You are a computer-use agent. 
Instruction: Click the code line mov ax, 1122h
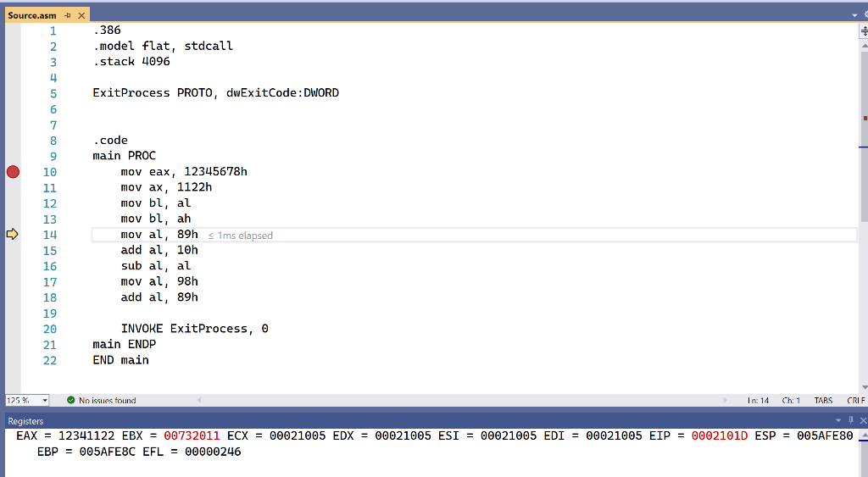pyautogui.click(x=166, y=187)
